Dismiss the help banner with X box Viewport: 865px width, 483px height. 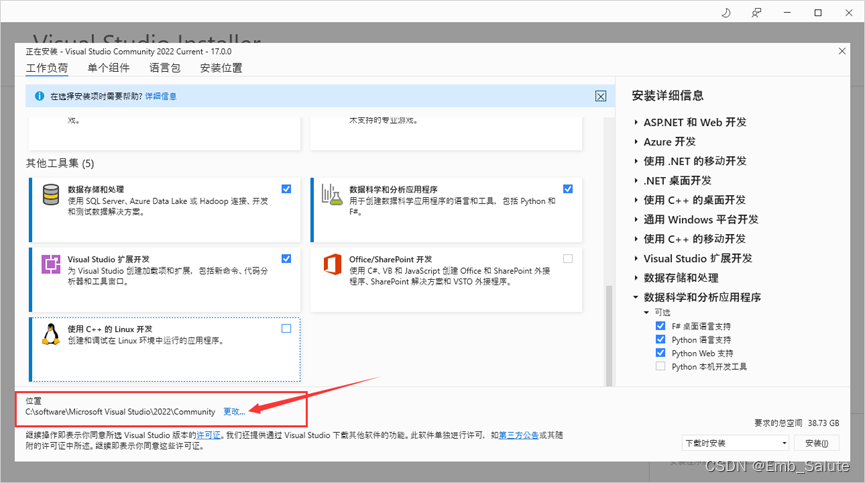pyautogui.click(x=600, y=96)
